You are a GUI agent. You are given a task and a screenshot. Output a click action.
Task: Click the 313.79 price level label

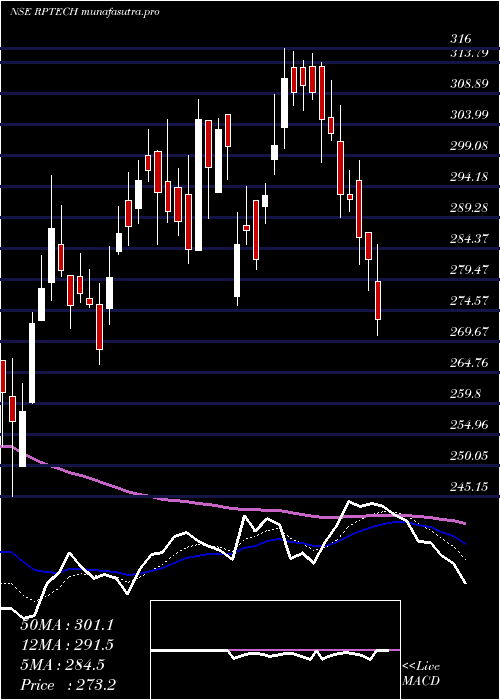tap(468, 53)
